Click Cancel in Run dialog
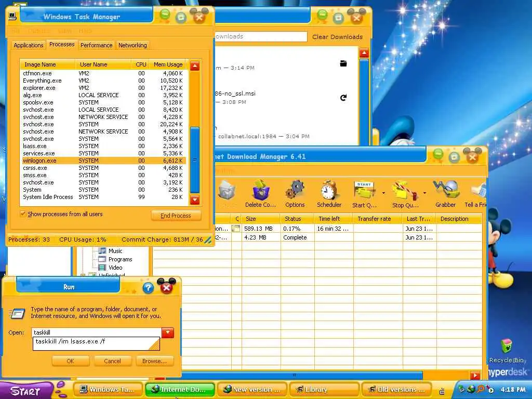Viewport: 532px width, 399px height. tap(112, 361)
